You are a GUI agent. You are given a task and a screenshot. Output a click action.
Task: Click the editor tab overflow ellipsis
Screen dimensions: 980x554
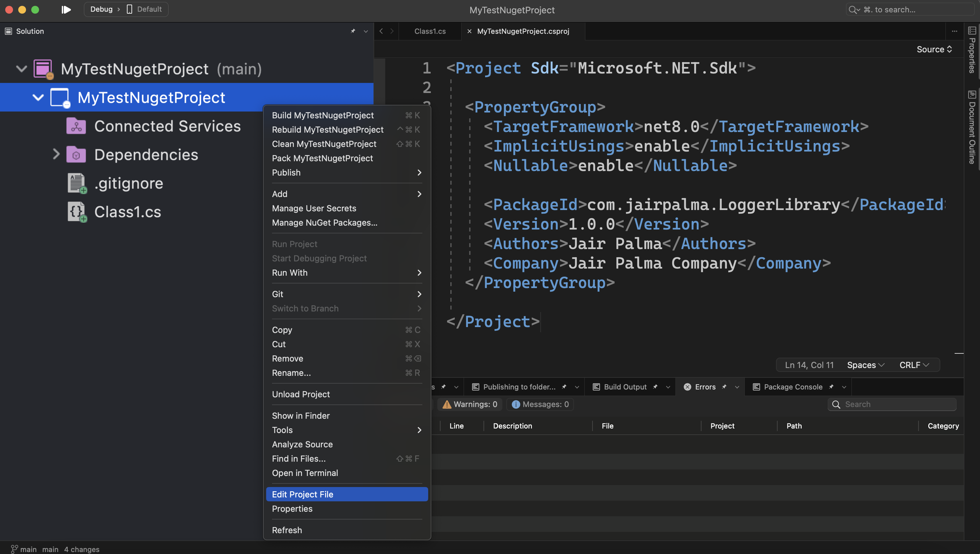[x=955, y=31]
